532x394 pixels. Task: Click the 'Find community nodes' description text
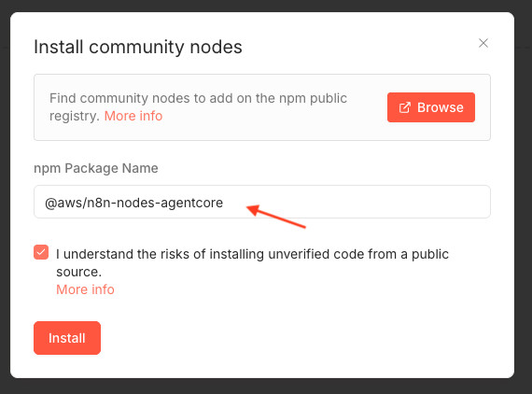pyautogui.click(x=198, y=106)
